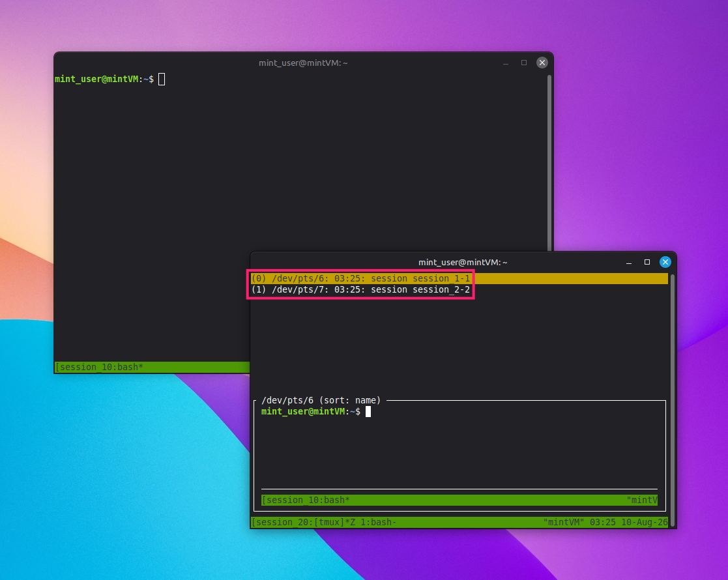Select 1:bash- window in front status bar
Image resolution: width=728 pixels, height=580 pixels.
click(x=379, y=523)
